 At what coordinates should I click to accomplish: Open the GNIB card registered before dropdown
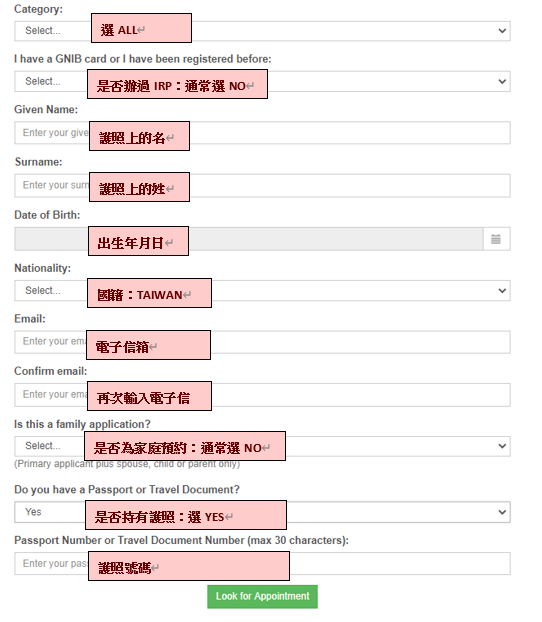pyautogui.click(x=262, y=81)
